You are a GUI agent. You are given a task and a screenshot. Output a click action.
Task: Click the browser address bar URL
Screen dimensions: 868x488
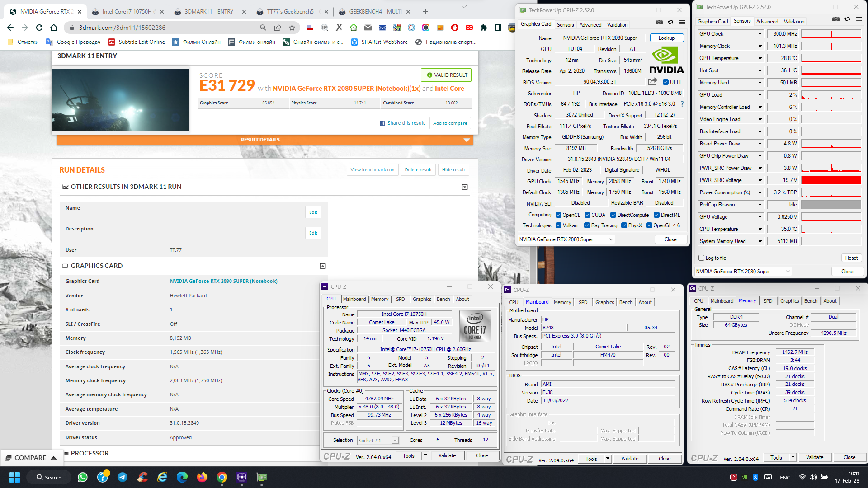[x=122, y=28]
